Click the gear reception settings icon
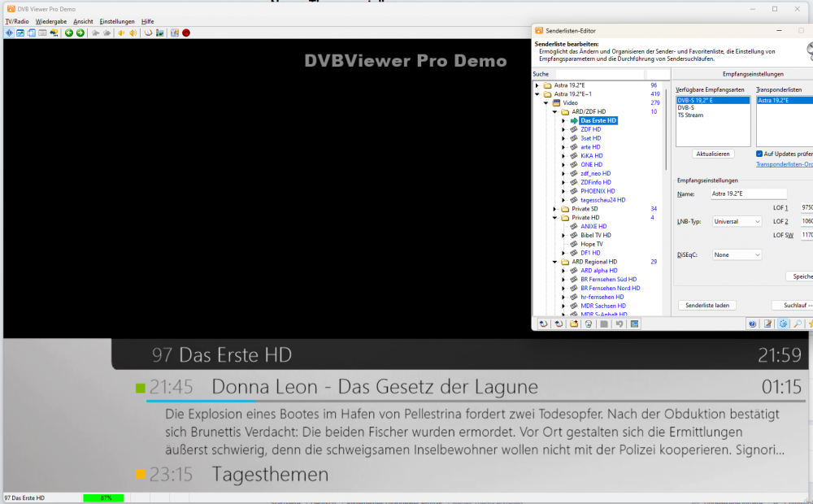This screenshot has height=504, width=813. 783,324
